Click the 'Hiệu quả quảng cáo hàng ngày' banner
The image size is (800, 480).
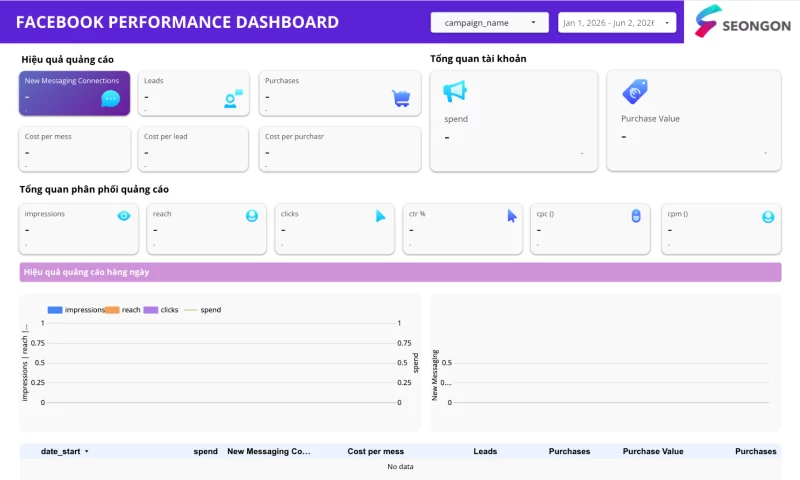[x=400, y=272]
